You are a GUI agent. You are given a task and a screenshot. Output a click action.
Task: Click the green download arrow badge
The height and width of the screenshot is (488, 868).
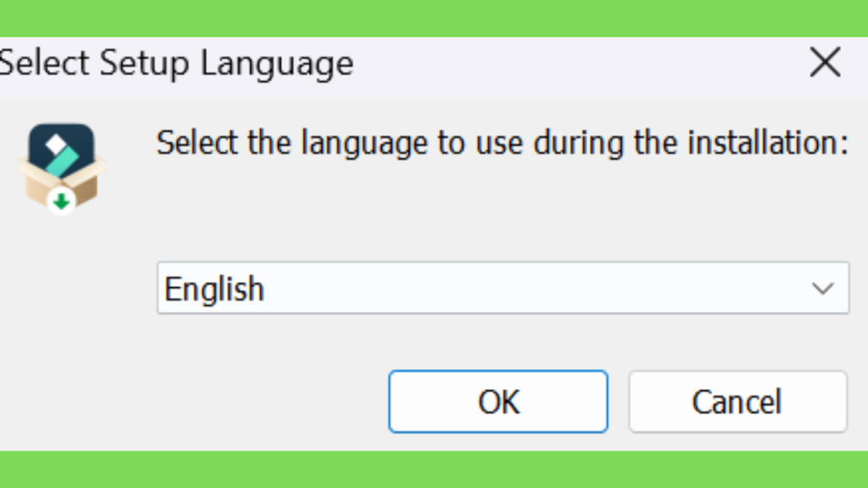point(61,202)
